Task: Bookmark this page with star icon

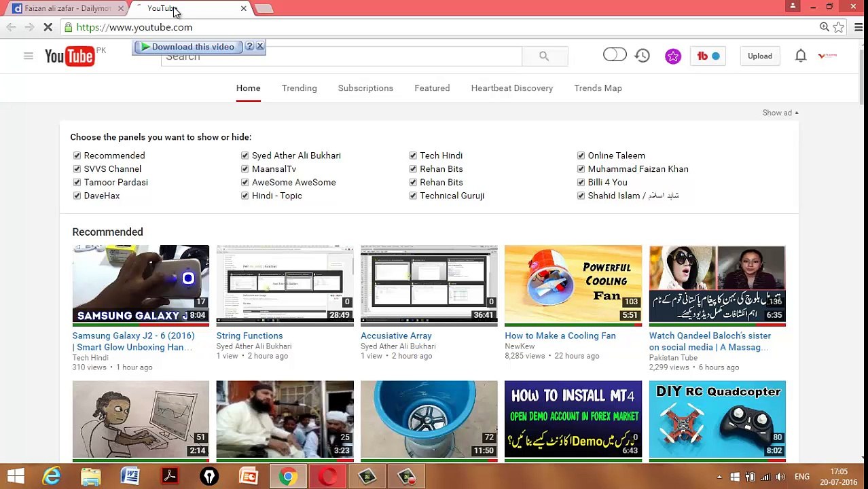Action: [839, 27]
